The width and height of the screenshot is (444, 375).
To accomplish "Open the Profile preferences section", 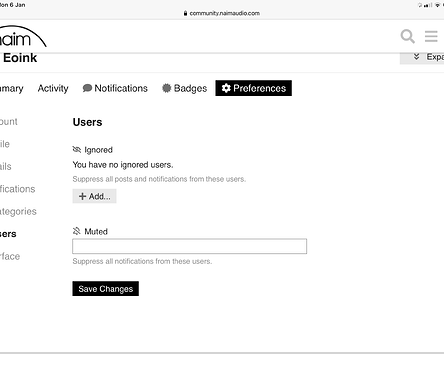I will pyautogui.click(x=5, y=144).
